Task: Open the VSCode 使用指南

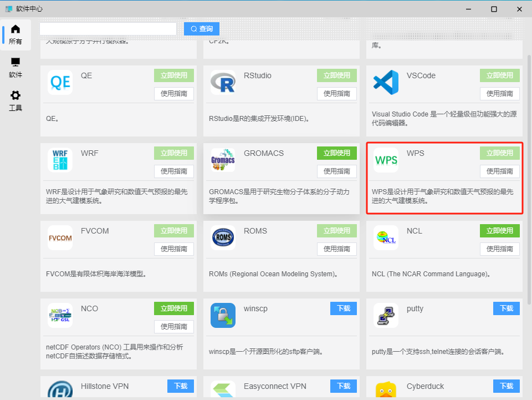Action: 499,93
